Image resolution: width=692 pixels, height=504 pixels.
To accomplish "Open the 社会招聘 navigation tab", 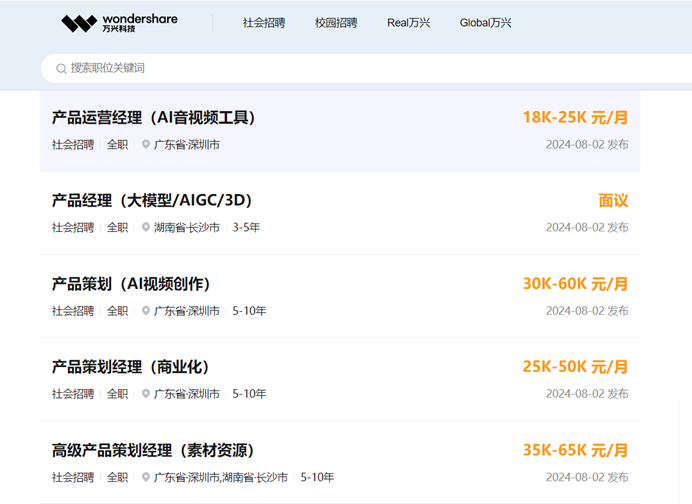I will tap(263, 23).
